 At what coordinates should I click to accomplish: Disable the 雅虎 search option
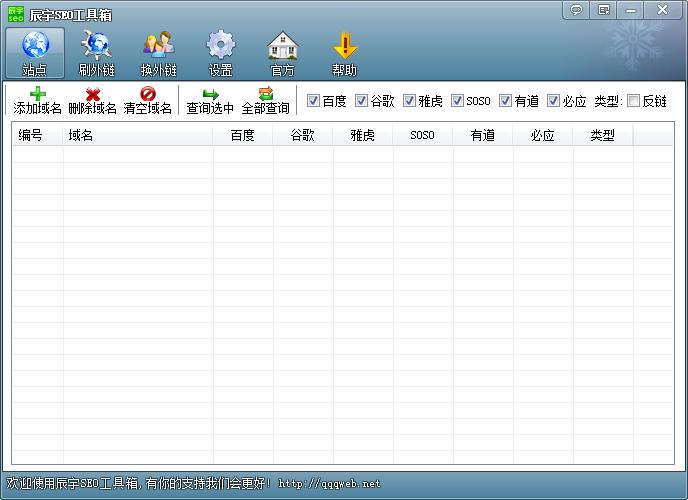click(x=409, y=101)
